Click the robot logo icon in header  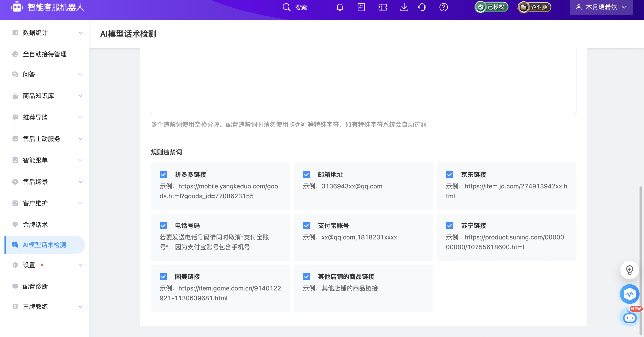coord(17,7)
